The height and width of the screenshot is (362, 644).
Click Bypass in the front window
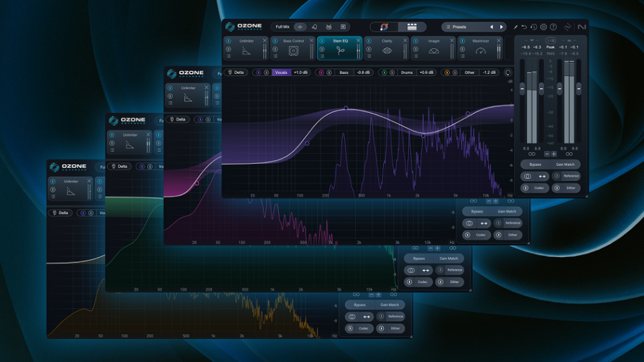[535, 164]
